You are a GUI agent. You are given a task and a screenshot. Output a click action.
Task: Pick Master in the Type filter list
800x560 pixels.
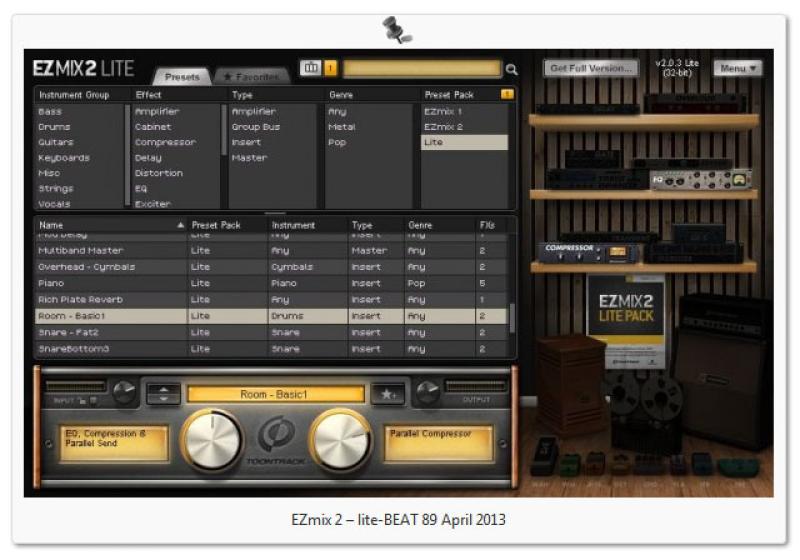[x=249, y=158]
